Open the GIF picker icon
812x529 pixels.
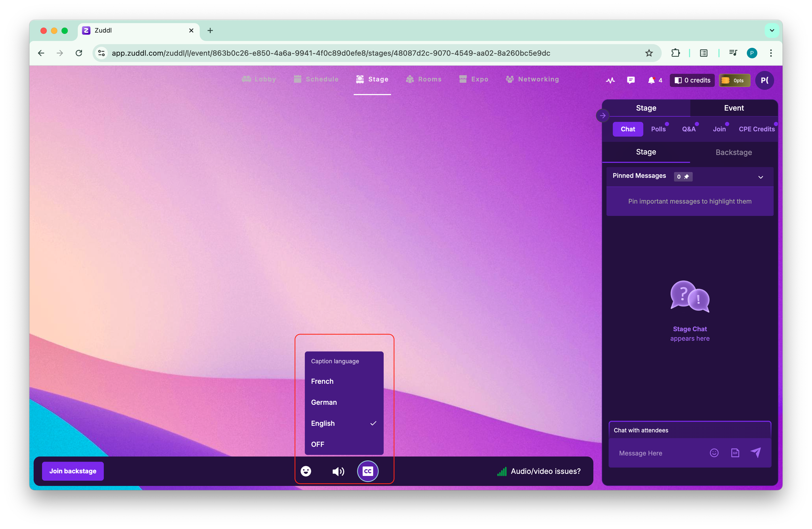735,453
